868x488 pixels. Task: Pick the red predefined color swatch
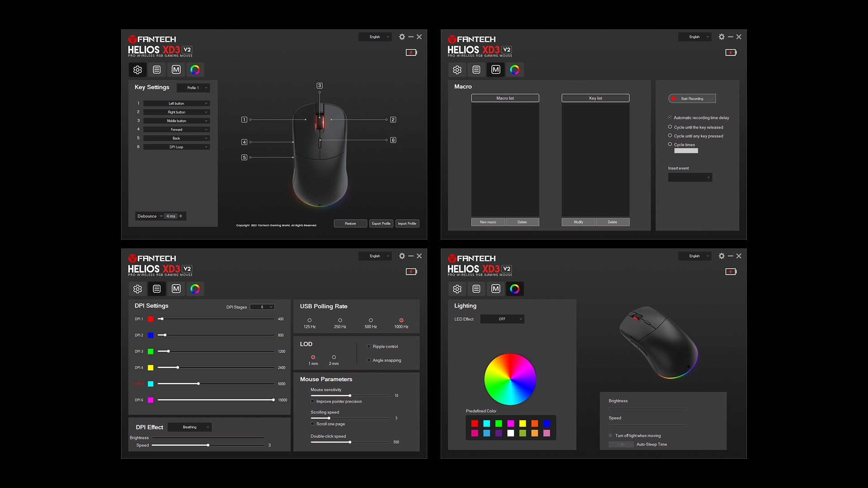coord(475,423)
